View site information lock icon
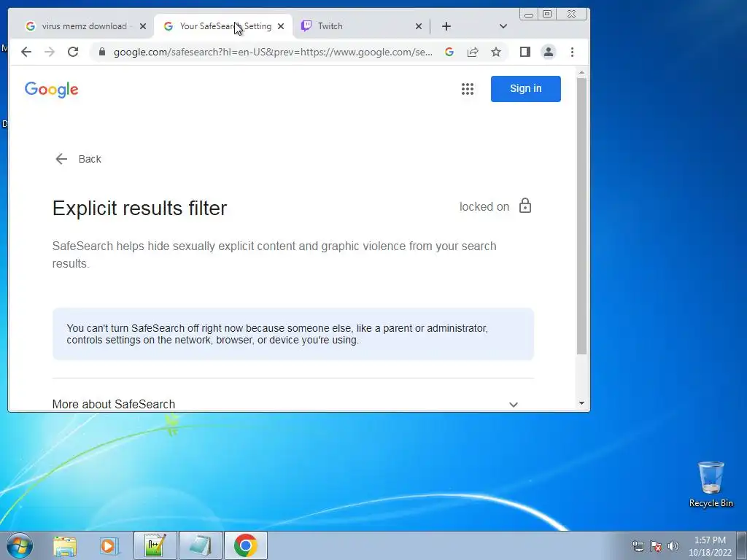This screenshot has width=747, height=560. click(x=102, y=52)
